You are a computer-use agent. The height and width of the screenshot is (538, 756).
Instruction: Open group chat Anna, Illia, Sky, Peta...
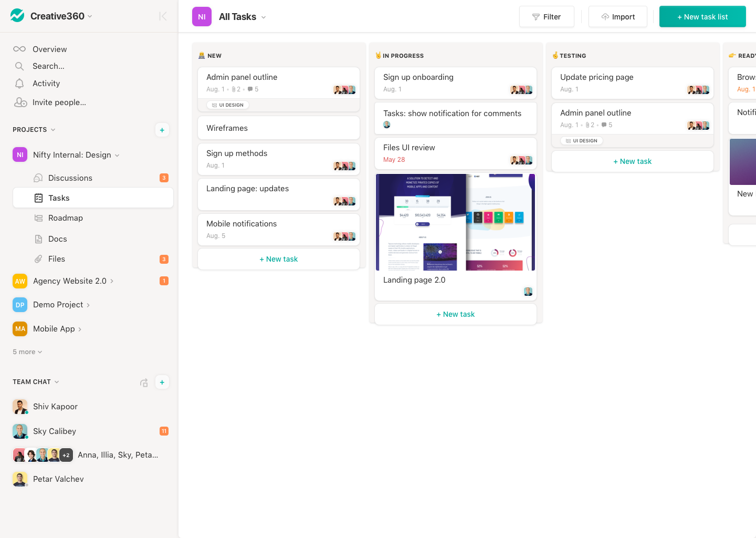pyautogui.click(x=118, y=455)
